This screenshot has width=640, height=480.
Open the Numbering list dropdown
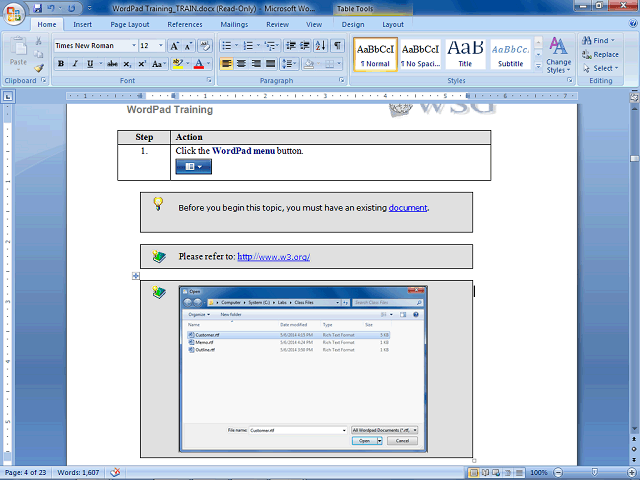[x=258, y=46]
